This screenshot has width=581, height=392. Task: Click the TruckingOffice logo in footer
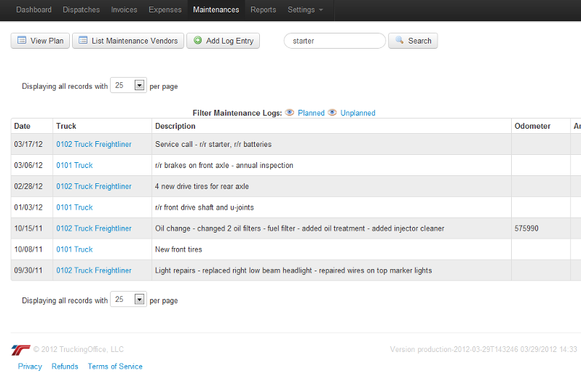tap(20, 350)
